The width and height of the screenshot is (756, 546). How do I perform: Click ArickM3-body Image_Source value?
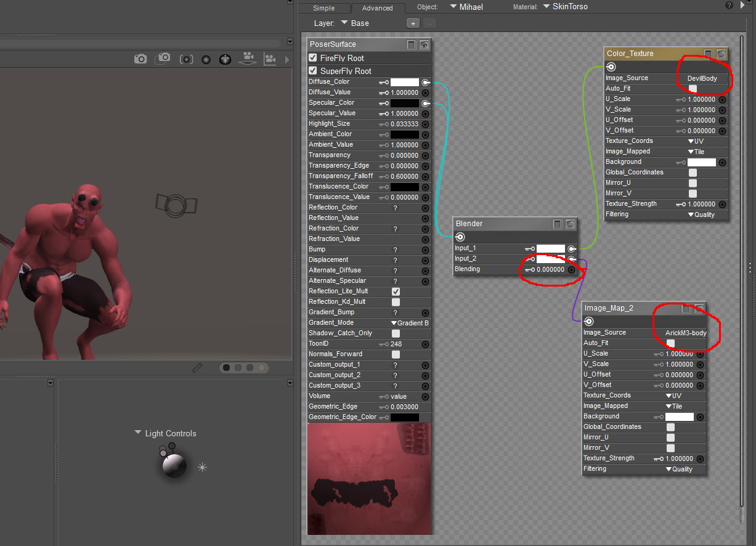(x=686, y=333)
